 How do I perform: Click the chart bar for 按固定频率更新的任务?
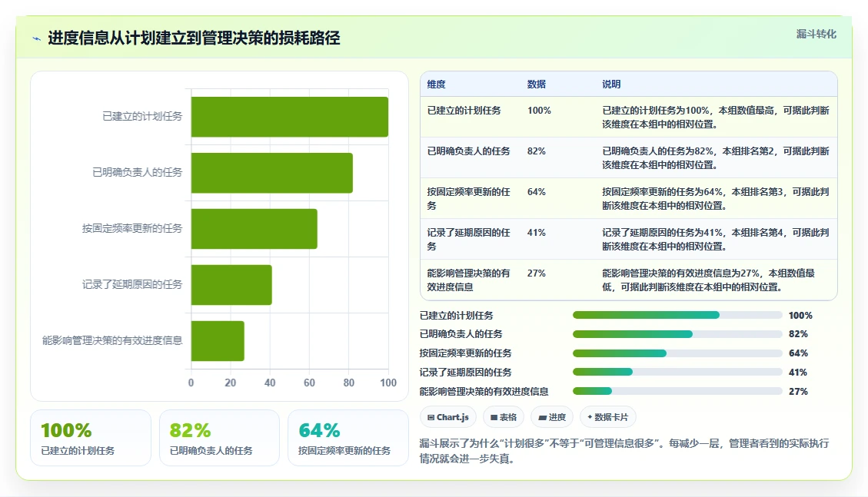pyautogui.click(x=254, y=229)
